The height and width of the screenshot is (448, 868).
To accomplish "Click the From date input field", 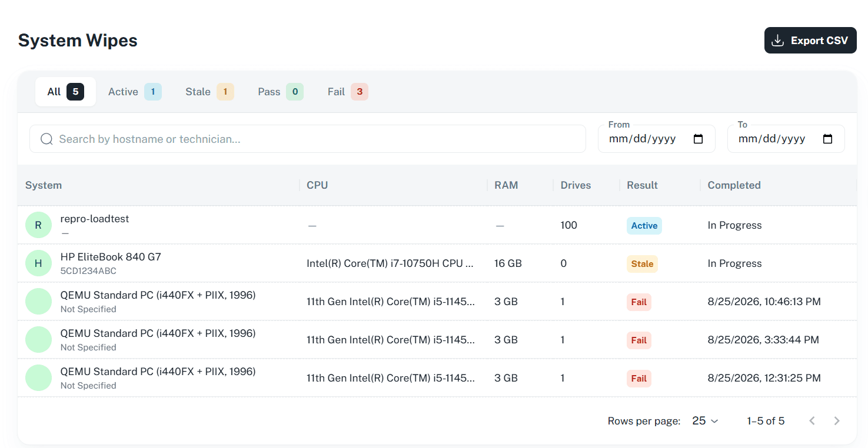I will (657, 139).
